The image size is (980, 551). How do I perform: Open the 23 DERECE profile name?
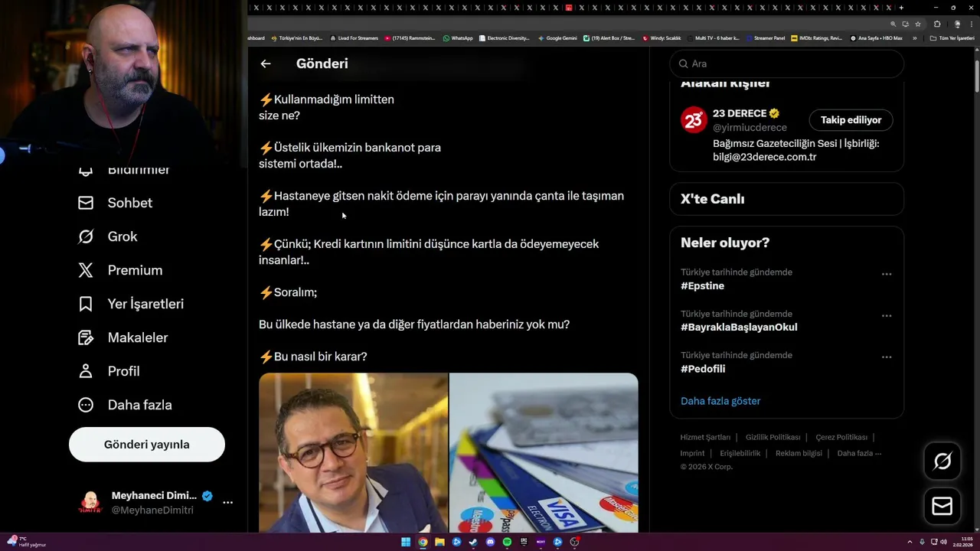click(740, 113)
